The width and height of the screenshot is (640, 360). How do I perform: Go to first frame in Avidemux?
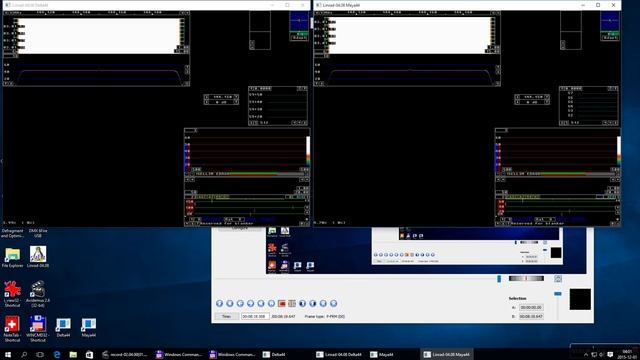coord(323,303)
